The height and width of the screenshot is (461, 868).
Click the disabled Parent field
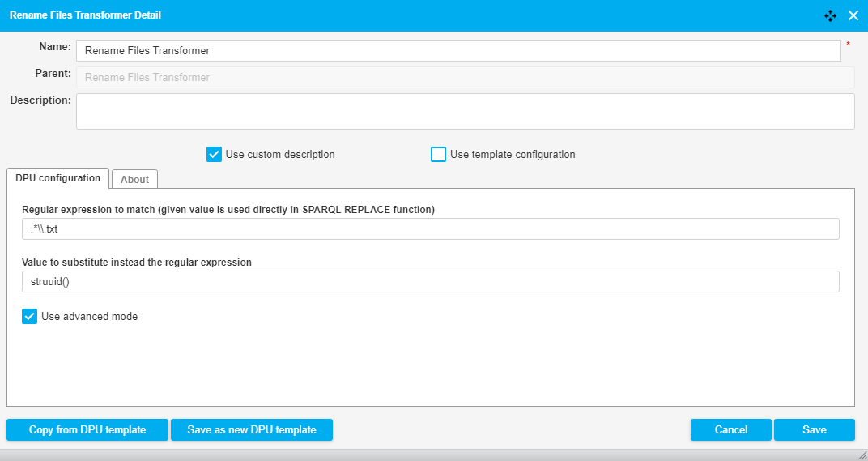pyautogui.click(x=465, y=78)
